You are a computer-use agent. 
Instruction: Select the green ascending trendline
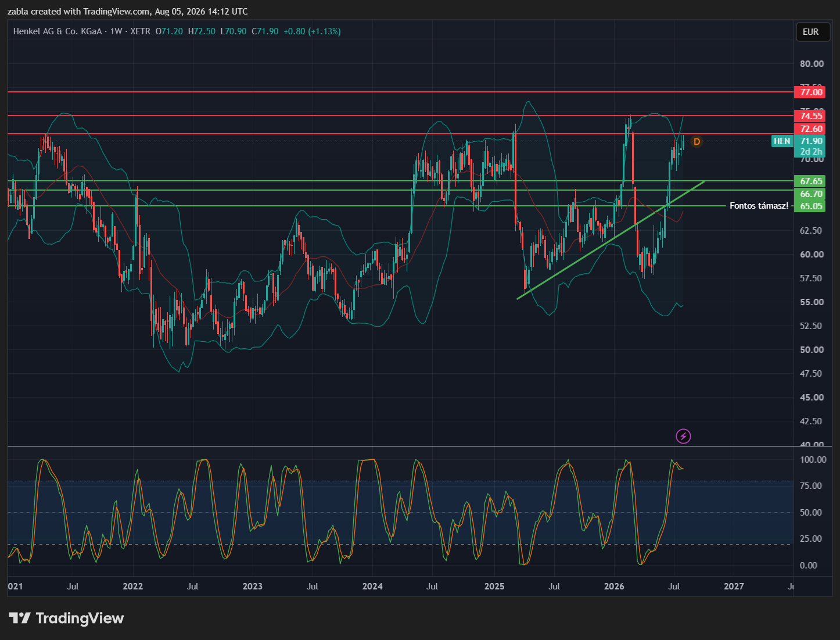click(x=610, y=240)
